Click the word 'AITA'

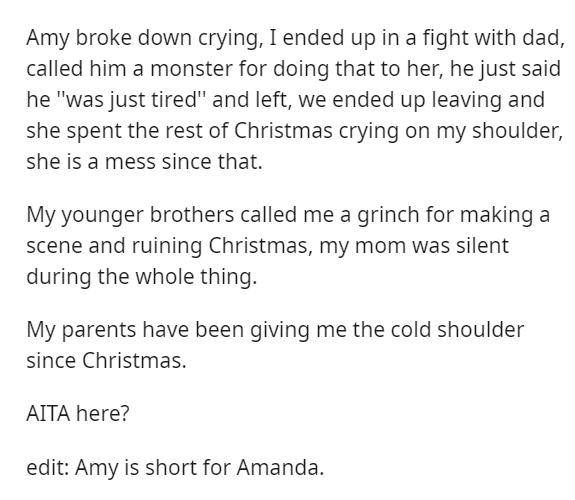point(48,414)
